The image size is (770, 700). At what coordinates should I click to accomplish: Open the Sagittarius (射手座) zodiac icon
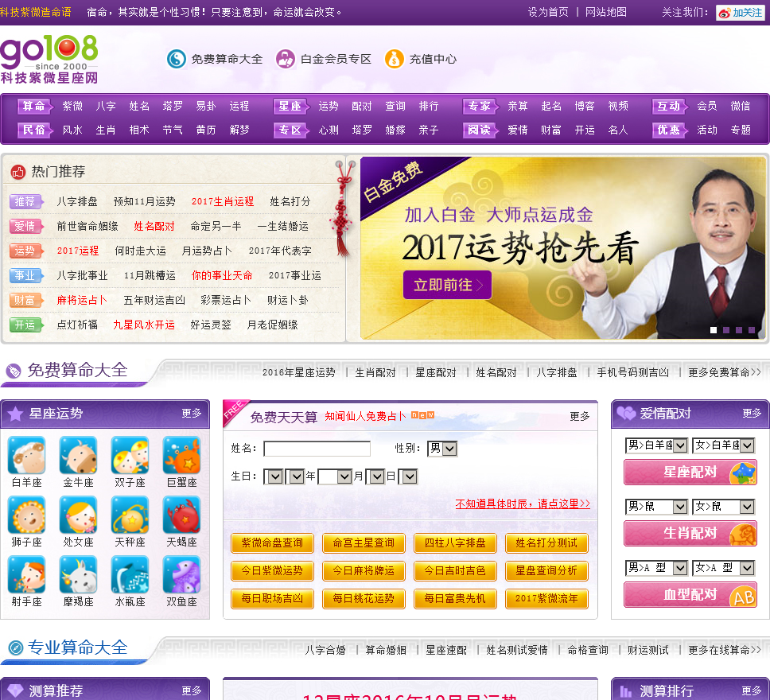26,574
